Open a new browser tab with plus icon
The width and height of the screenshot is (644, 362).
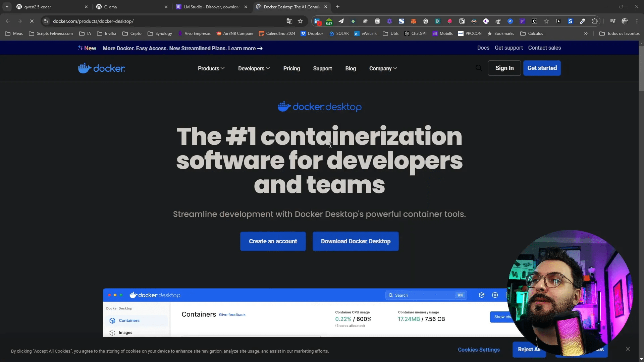[x=338, y=7]
